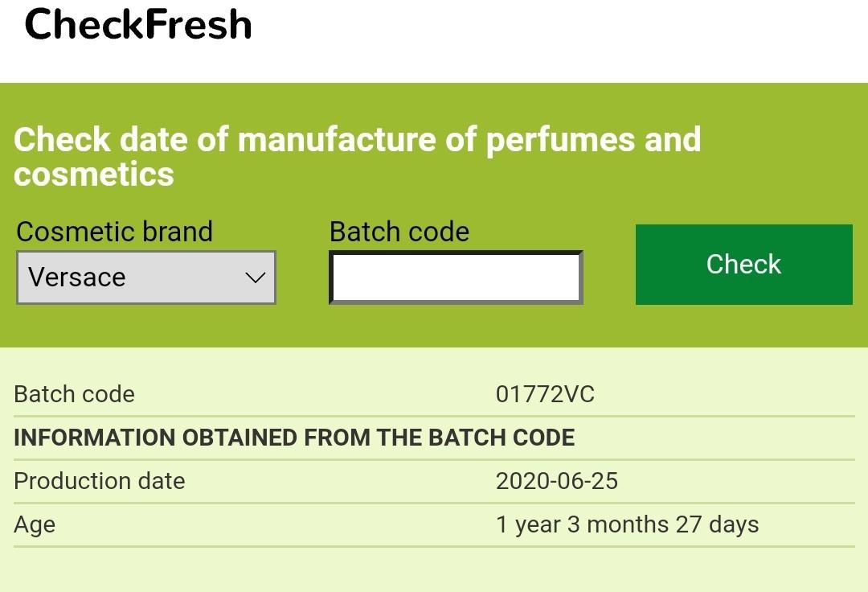The width and height of the screenshot is (868, 592).
Task: Click inside the Batch code input field
Action: pyautogui.click(x=455, y=276)
